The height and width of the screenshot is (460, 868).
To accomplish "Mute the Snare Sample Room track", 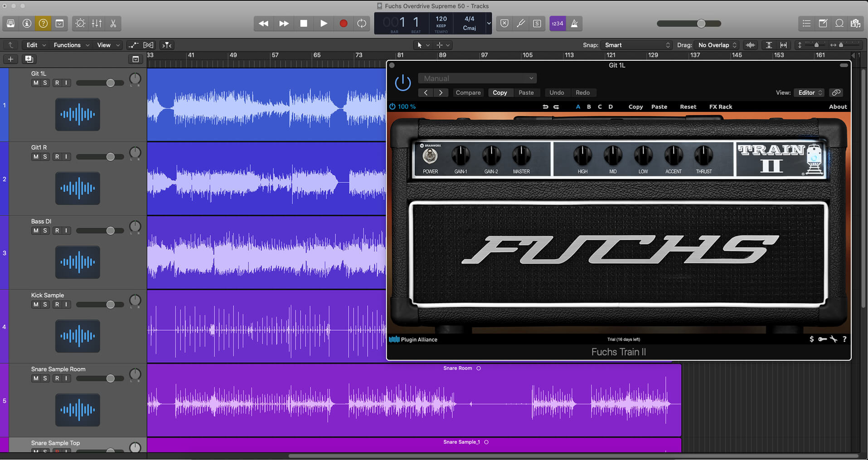I will [36, 379].
